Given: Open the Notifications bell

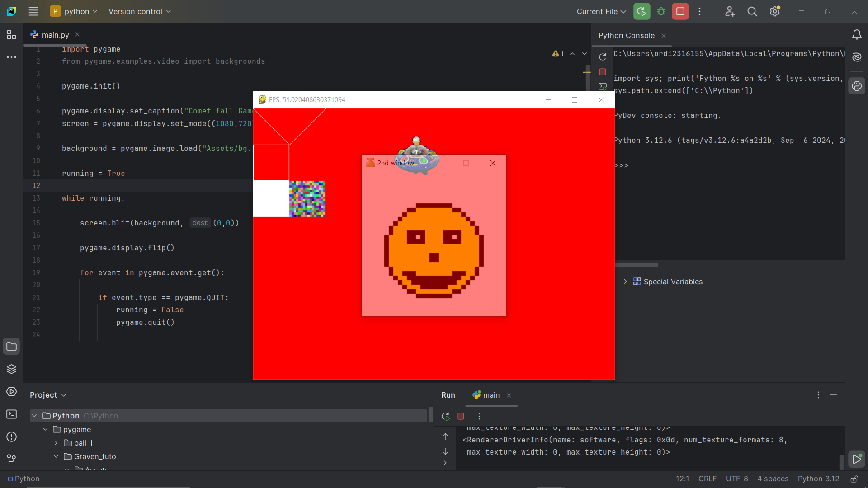Looking at the screenshot, I should pos(857,35).
